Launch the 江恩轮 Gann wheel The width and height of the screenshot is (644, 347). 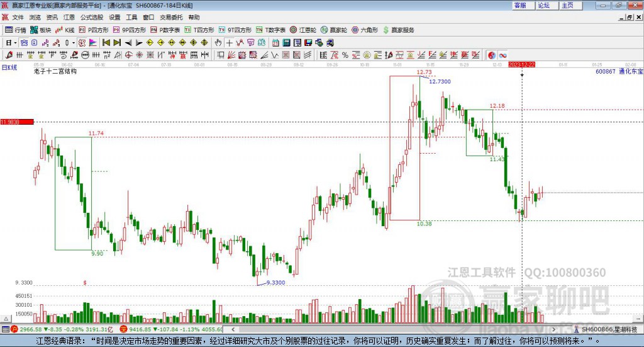[x=303, y=30]
